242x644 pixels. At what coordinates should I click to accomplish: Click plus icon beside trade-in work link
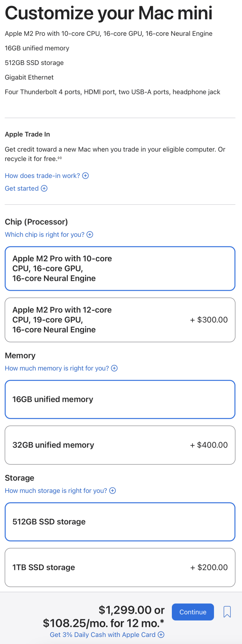tap(86, 176)
